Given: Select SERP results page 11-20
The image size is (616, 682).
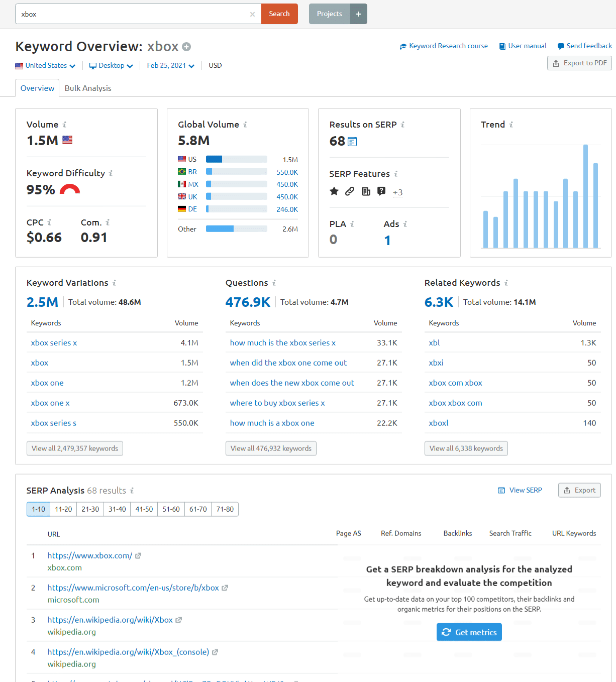Looking at the screenshot, I should click(x=63, y=509).
